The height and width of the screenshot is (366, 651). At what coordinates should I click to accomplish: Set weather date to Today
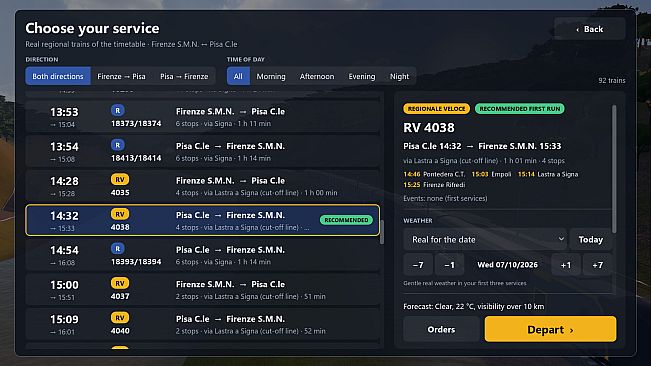(590, 239)
